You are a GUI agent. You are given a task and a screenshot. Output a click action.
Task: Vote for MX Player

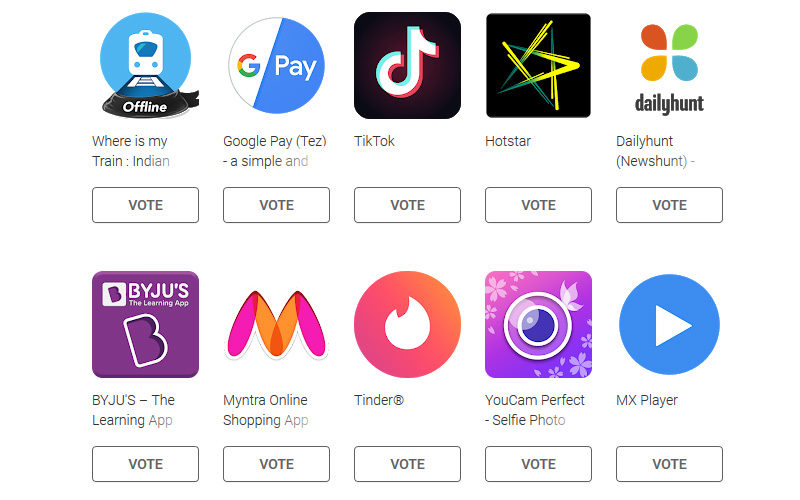[x=669, y=464]
